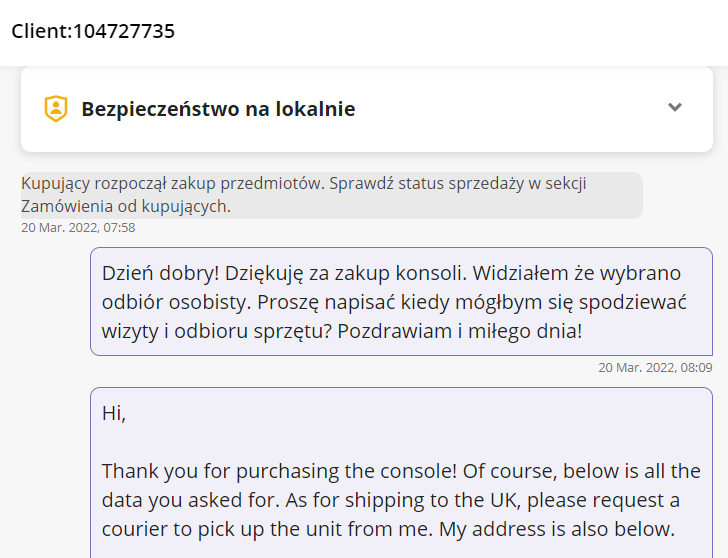Click the Sprawdź status sprzedaży sentence
This screenshot has width=728, height=558.
coord(458,183)
